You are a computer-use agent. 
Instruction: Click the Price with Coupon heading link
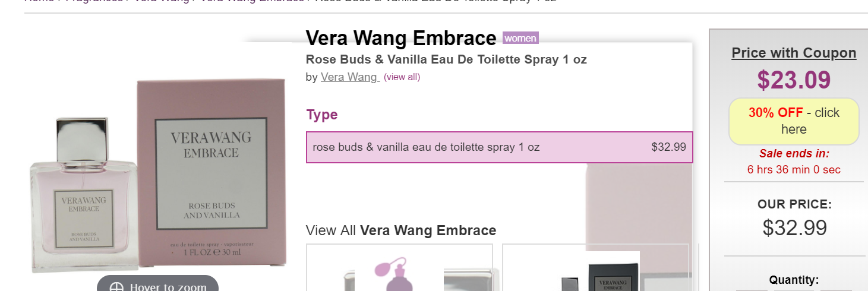(x=794, y=53)
